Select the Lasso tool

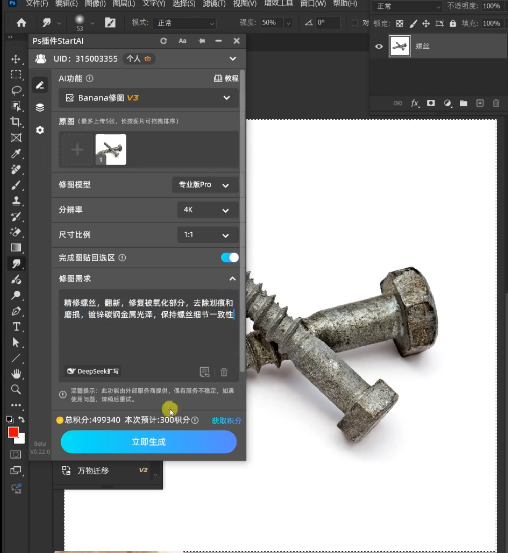click(x=16, y=90)
